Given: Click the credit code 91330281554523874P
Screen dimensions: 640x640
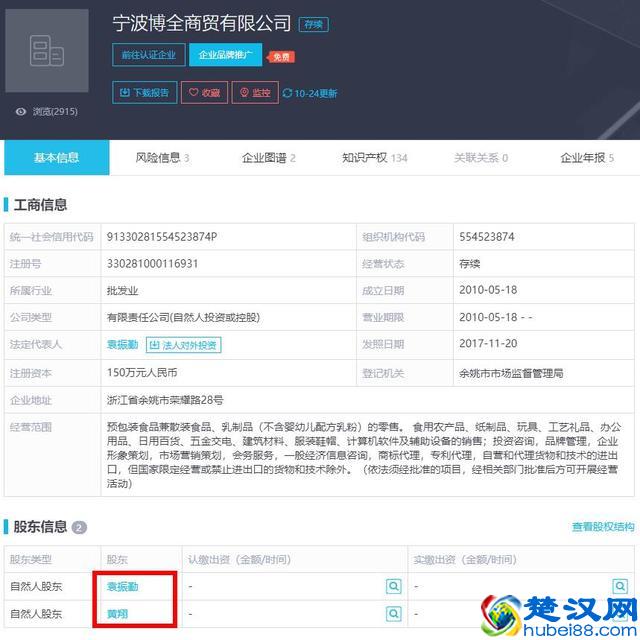Looking at the screenshot, I should point(162,237).
